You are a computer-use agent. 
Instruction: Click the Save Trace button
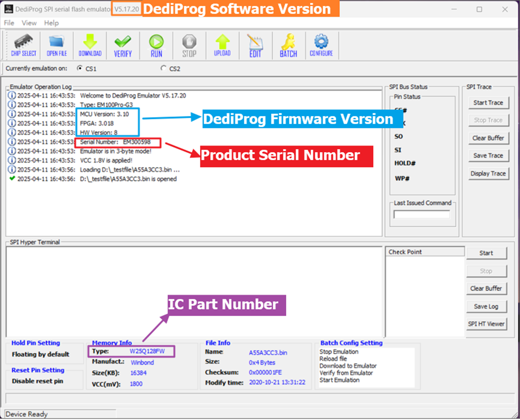(x=488, y=156)
